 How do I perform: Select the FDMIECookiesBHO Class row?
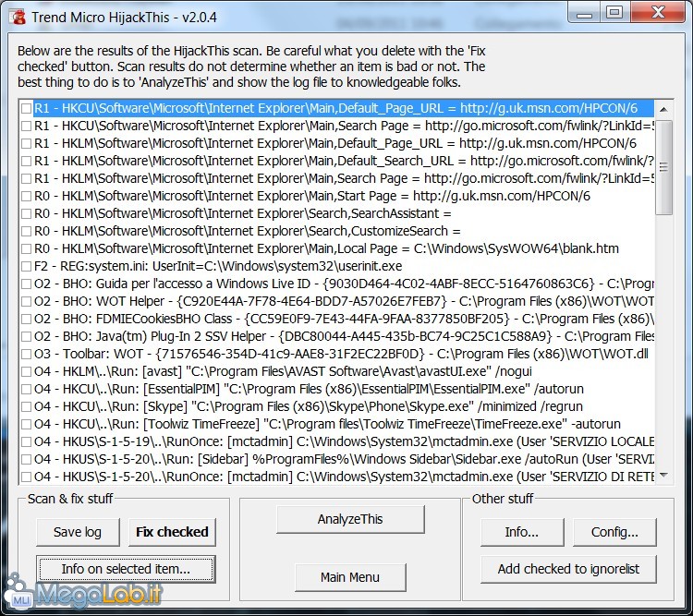click(x=337, y=319)
